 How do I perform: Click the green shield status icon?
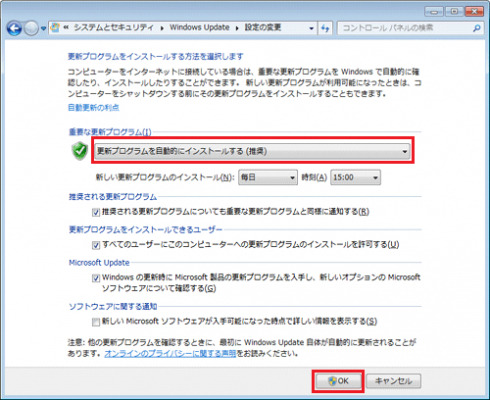(80, 151)
